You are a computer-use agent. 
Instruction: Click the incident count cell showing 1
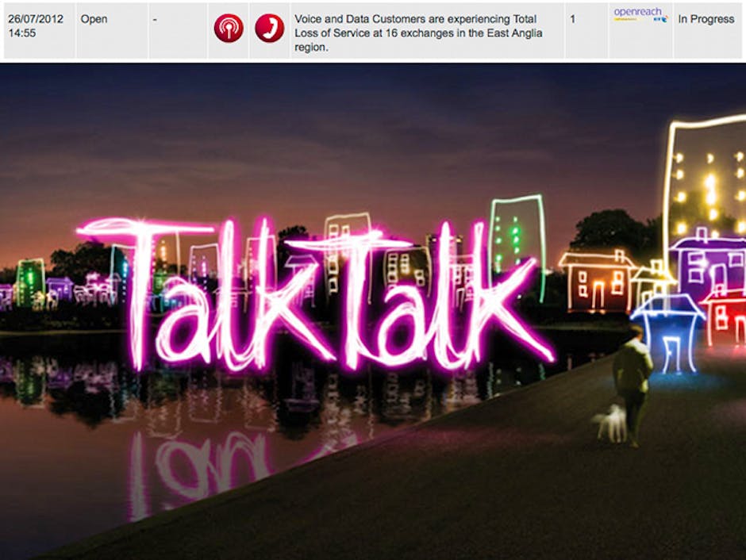tap(573, 19)
